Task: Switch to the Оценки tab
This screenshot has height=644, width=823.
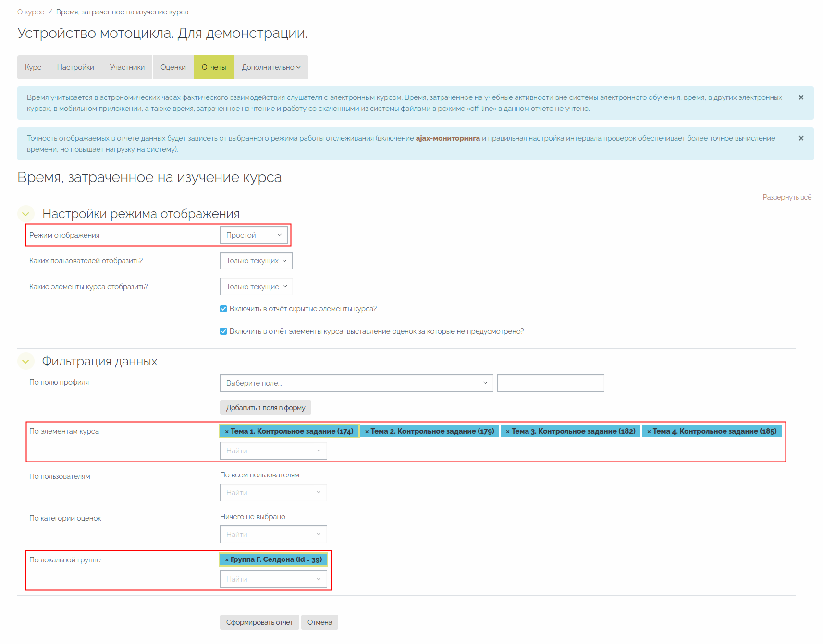Action: [173, 67]
